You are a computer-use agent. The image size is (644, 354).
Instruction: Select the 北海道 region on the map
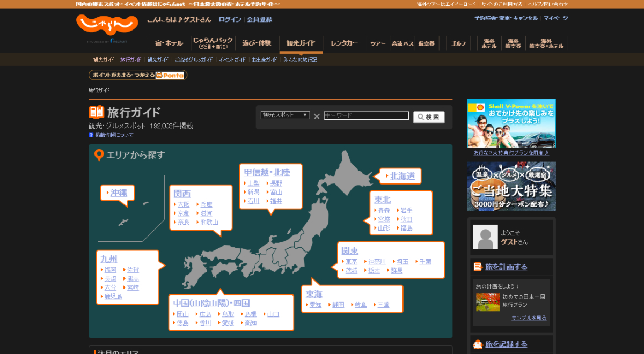[402, 176]
